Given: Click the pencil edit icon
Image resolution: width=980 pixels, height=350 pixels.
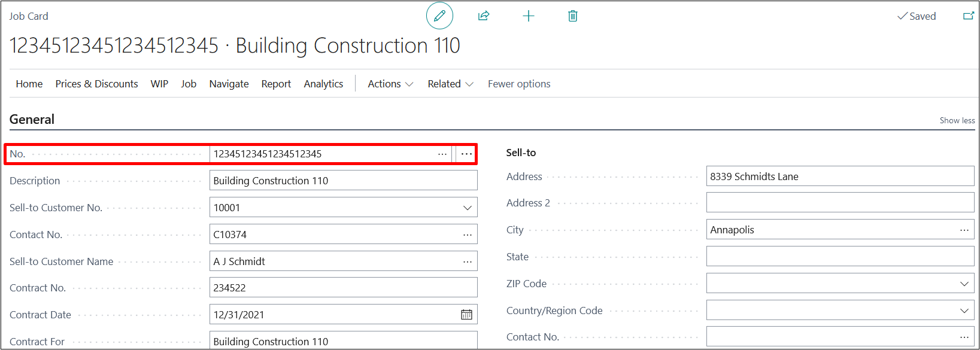Looking at the screenshot, I should click(439, 16).
